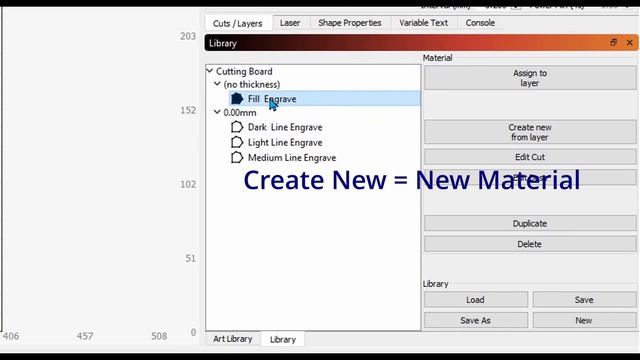Click the Duplicate button
Image resolution: width=640 pixels, height=360 pixels.
pyautogui.click(x=530, y=223)
